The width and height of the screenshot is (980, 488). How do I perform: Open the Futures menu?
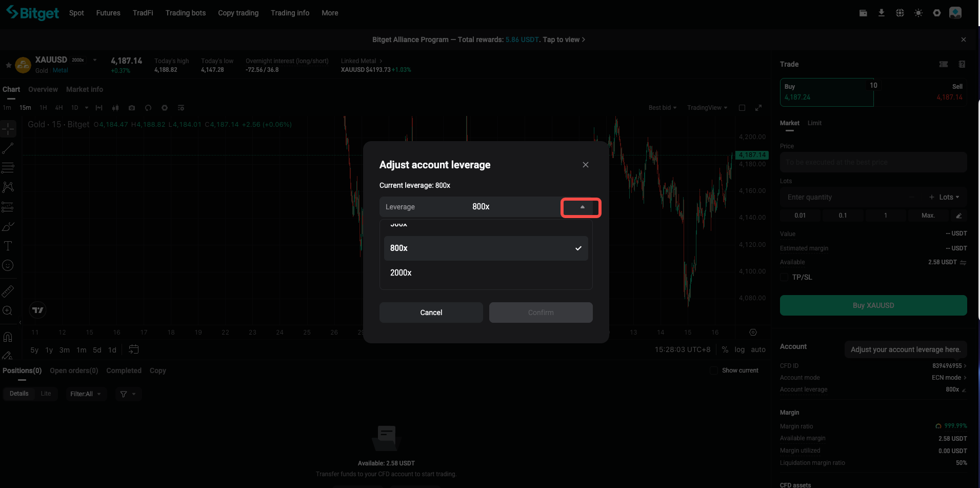point(108,13)
